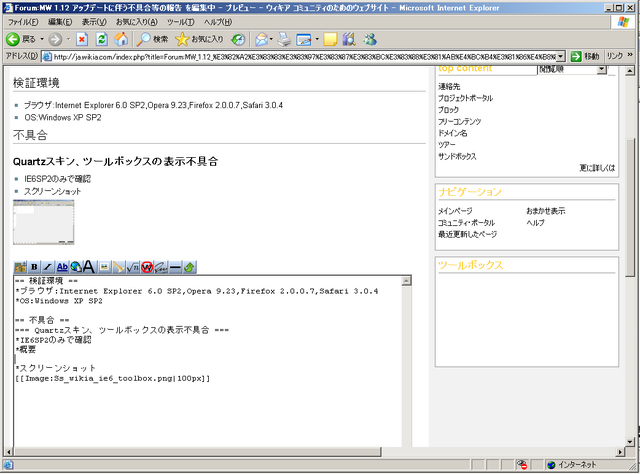
Task: Open the フリーコンテンツ link
Action: pyautogui.click(x=460, y=121)
